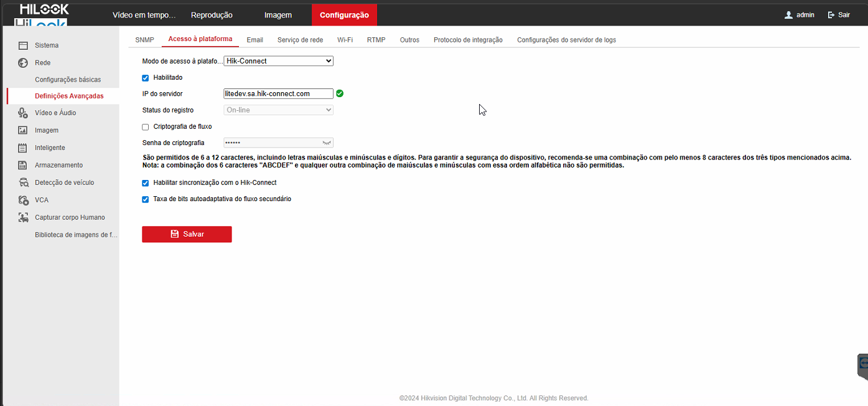Click the Rede globe icon
868x406 pixels.
click(23, 63)
